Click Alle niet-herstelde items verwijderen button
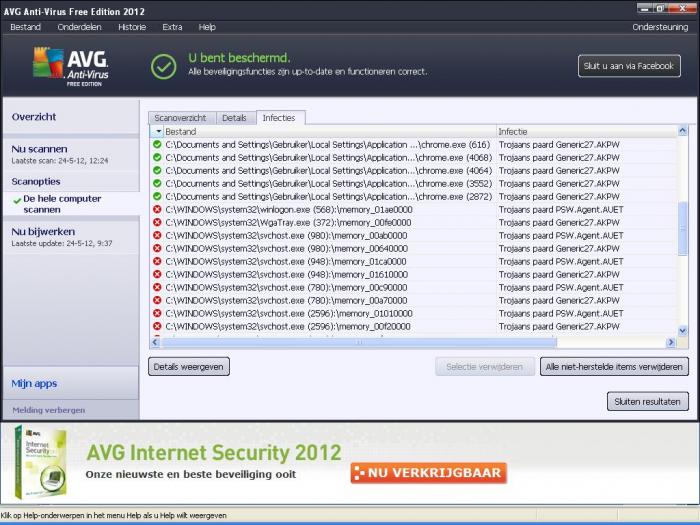This screenshot has width=700, height=525. tap(614, 367)
